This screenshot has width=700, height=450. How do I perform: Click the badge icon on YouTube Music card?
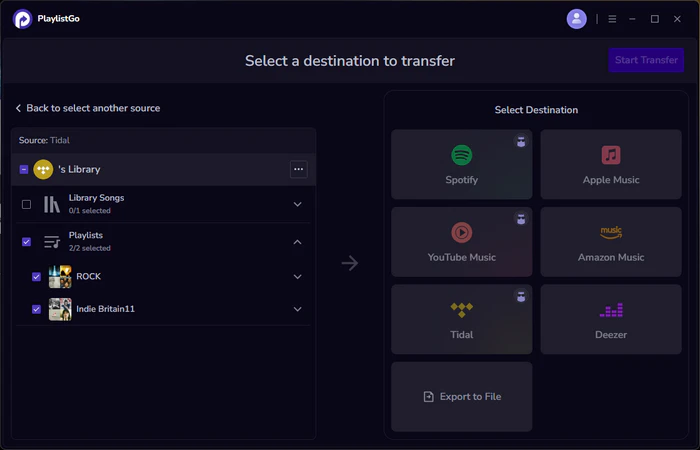(x=521, y=219)
